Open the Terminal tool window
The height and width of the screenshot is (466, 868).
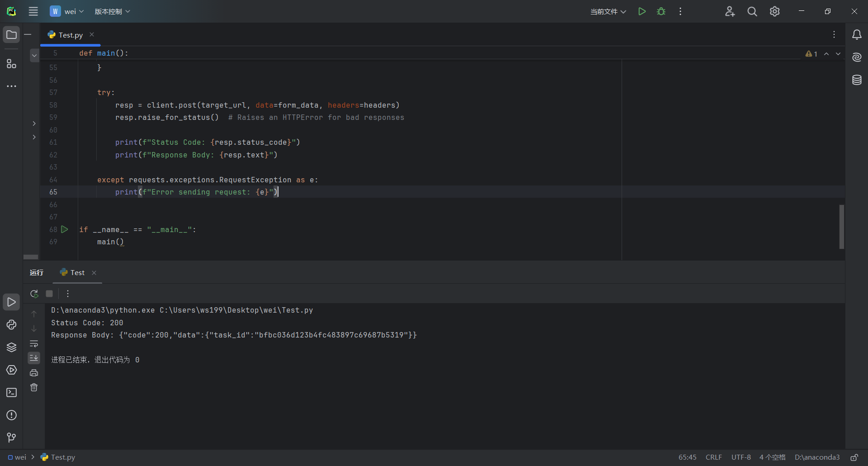point(11,393)
